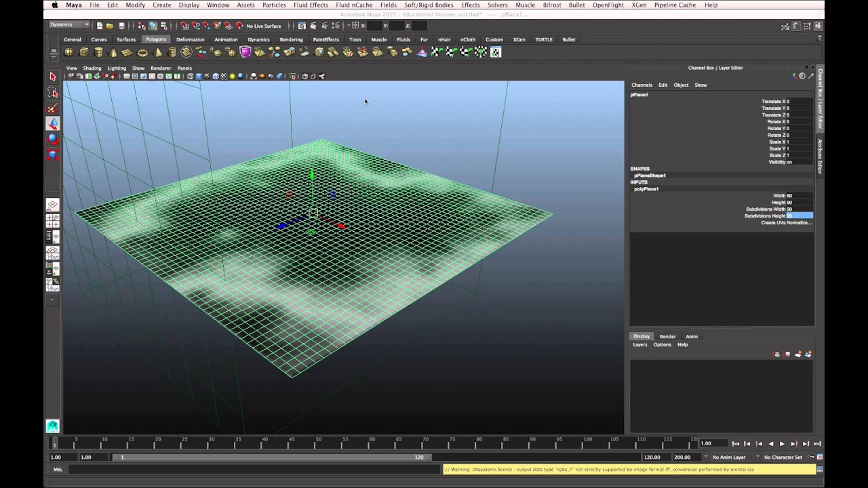Create a polygon plane from shelf
Viewport: 868px width, 488px height.
click(127, 52)
